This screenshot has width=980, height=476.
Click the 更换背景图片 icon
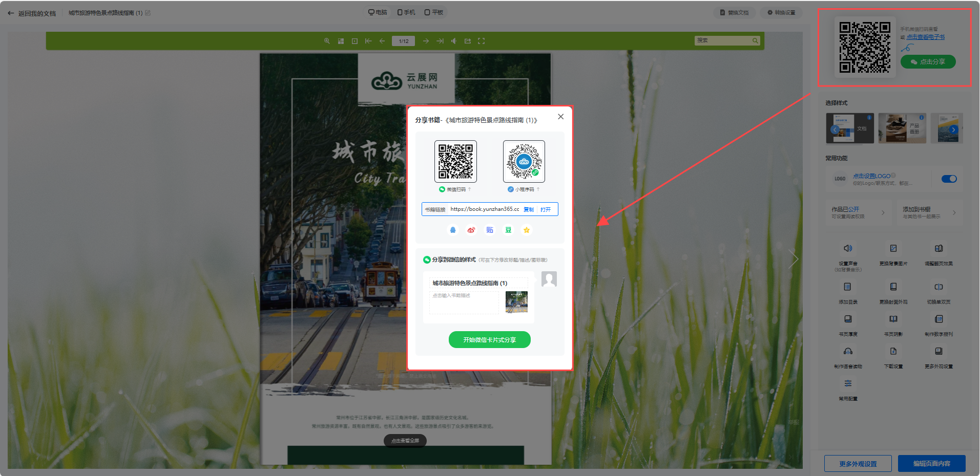coord(893,249)
